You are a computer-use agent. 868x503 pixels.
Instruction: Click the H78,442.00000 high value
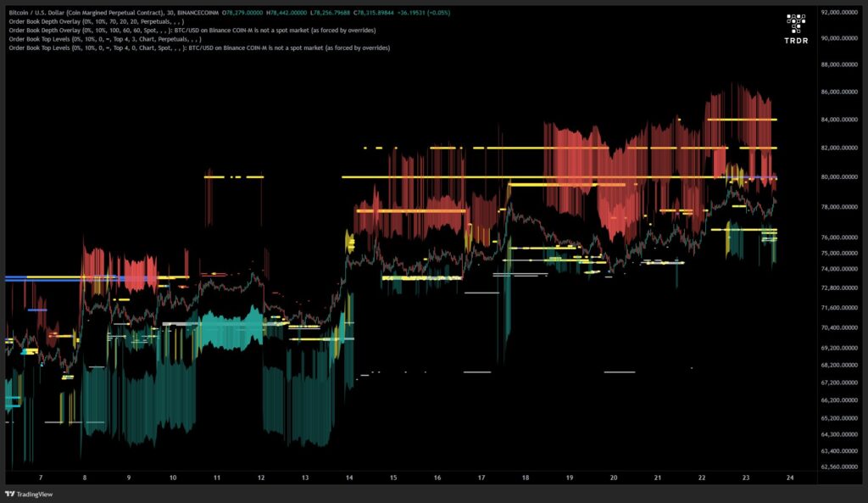(287, 13)
